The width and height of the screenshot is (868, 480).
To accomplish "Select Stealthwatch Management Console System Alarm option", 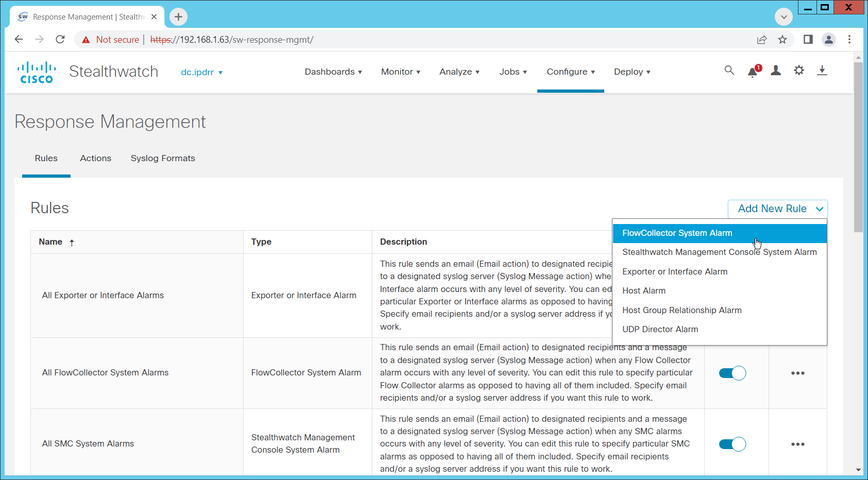I will click(x=720, y=252).
